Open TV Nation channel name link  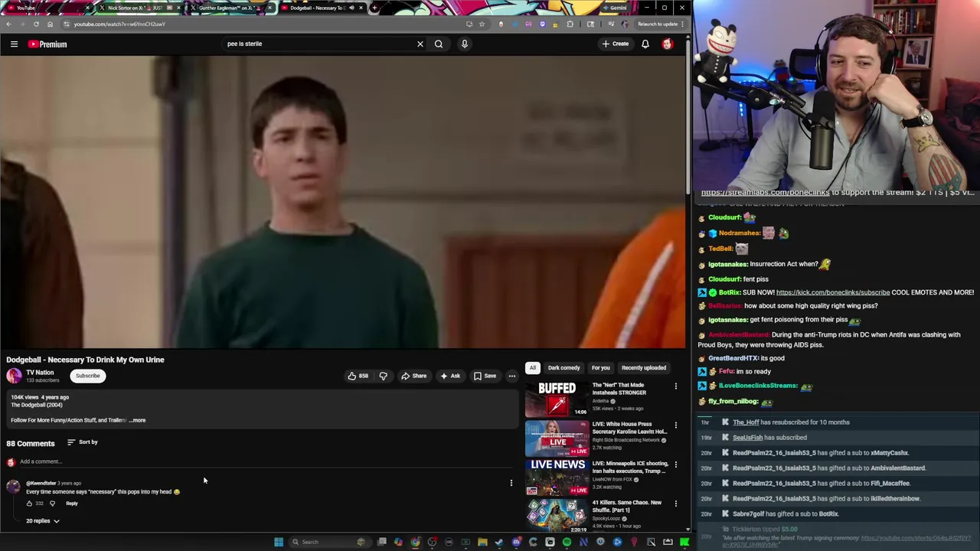click(x=40, y=373)
